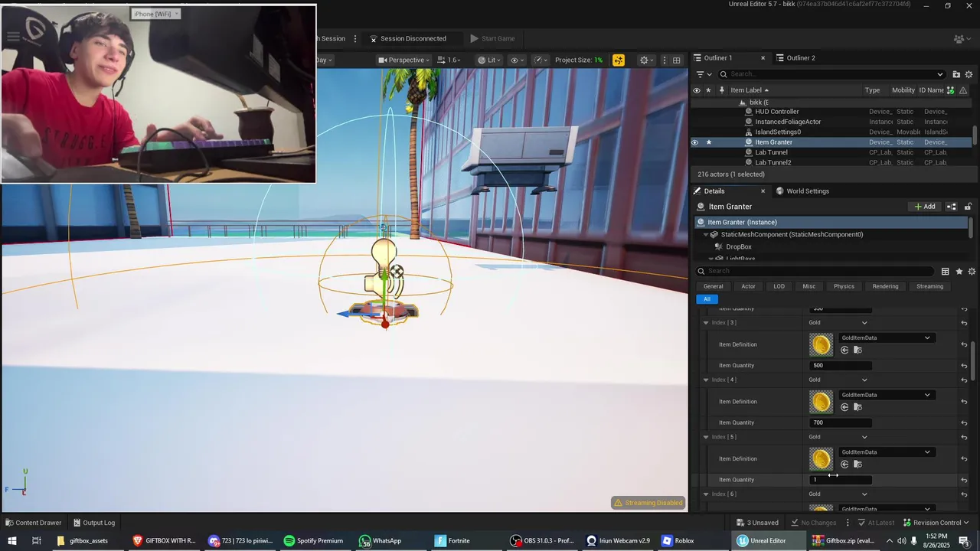Toggle the star mark on Item Granter row
Viewport: 980px width, 551px height.
709,142
